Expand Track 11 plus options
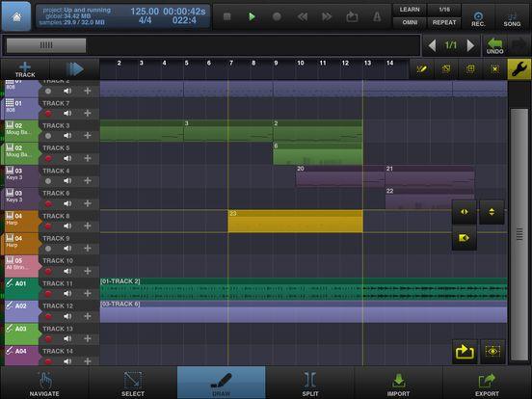Image resolution: width=532 pixels, height=399 pixels. [x=88, y=294]
